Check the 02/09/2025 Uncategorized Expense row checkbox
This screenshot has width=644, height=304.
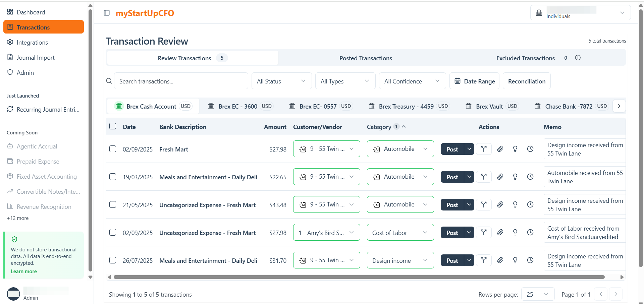click(x=113, y=232)
